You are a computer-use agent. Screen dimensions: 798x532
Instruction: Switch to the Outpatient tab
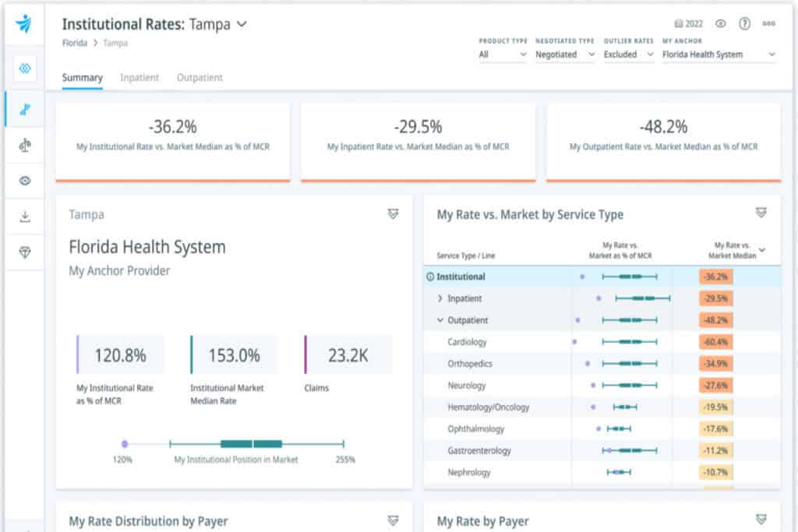tap(199, 78)
